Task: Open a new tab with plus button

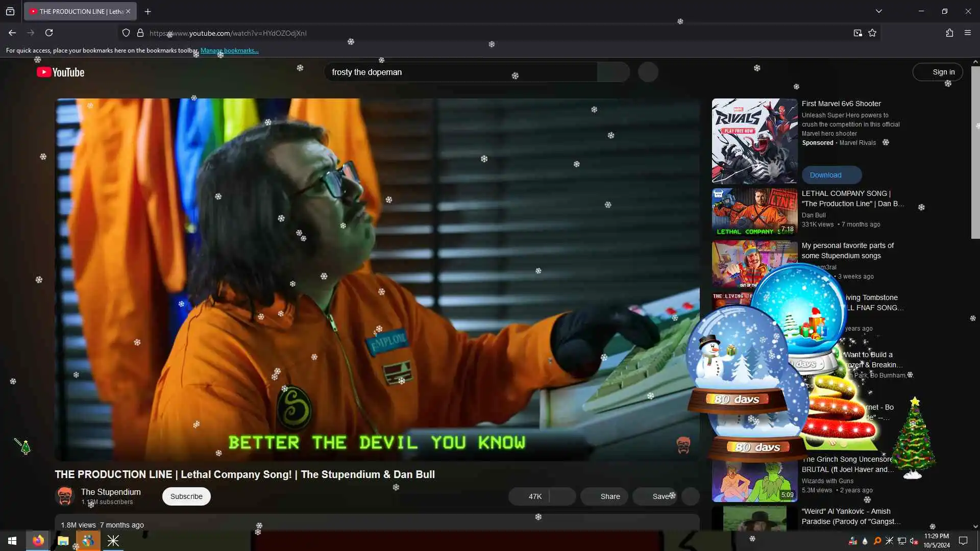Action: click(148, 11)
